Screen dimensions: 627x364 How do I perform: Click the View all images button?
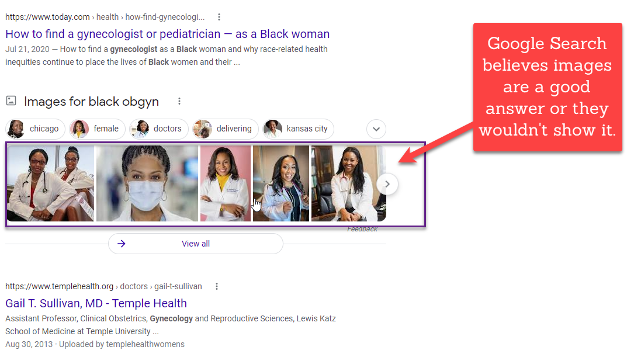[196, 244]
